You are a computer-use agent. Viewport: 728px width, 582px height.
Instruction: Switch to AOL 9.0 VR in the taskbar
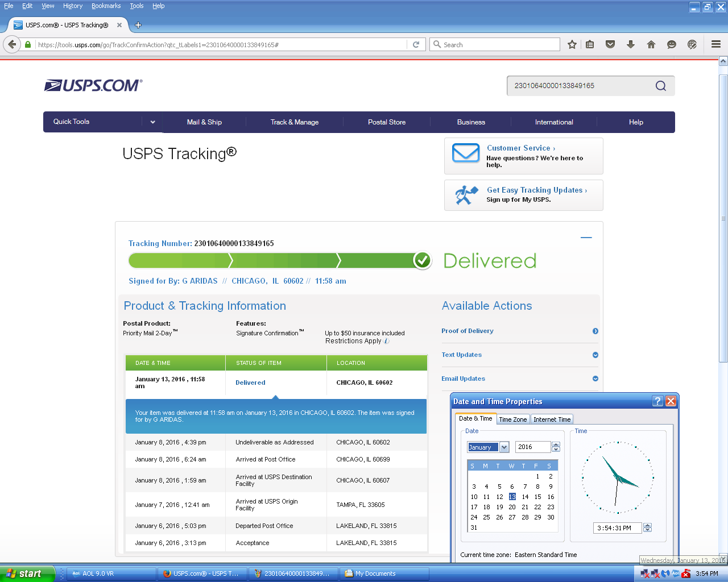111,573
